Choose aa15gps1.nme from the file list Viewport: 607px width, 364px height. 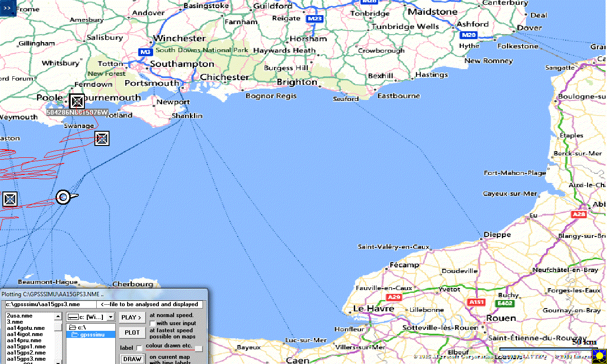point(26,346)
